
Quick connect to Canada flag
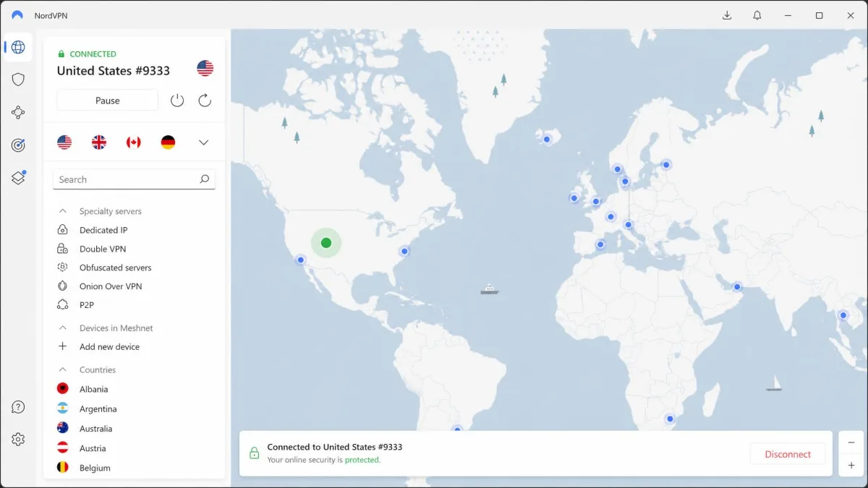pos(134,142)
